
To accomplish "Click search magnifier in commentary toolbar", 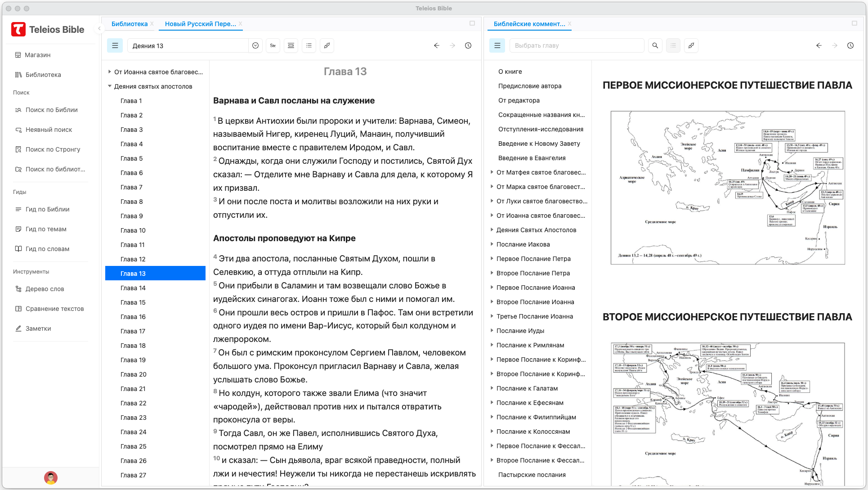I will tap(655, 45).
